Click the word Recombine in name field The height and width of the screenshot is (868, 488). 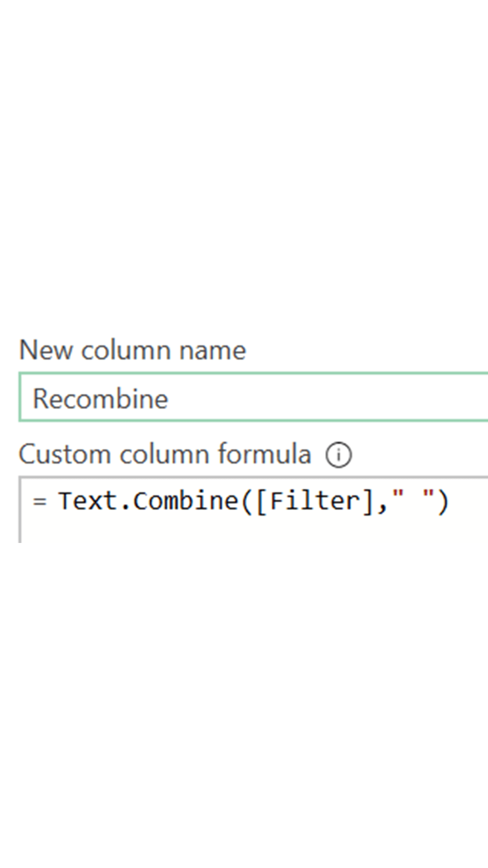[100, 399]
